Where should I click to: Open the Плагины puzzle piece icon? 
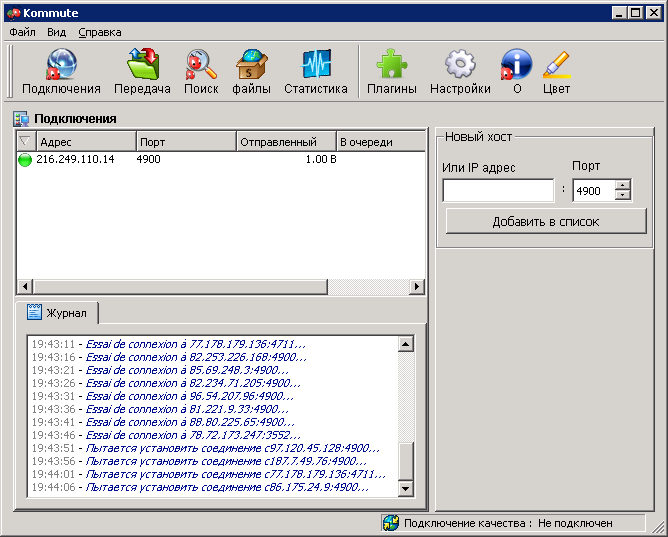(x=392, y=64)
